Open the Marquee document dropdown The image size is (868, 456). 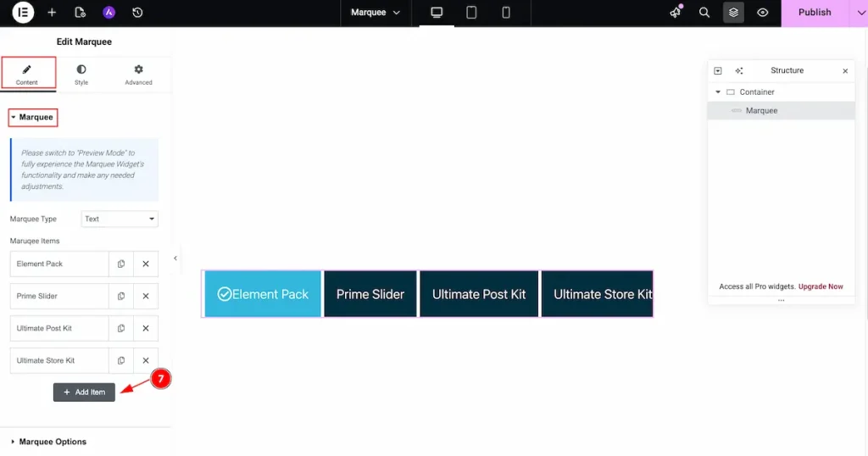click(376, 12)
